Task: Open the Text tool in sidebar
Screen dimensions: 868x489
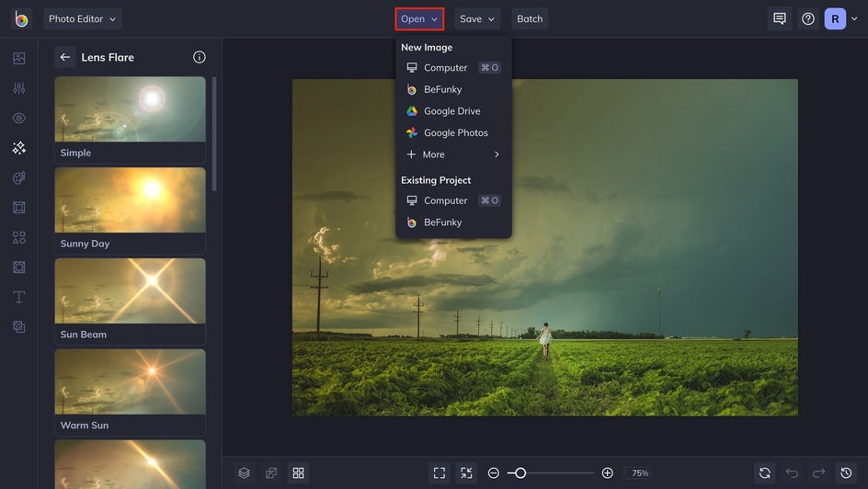Action: click(x=18, y=297)
